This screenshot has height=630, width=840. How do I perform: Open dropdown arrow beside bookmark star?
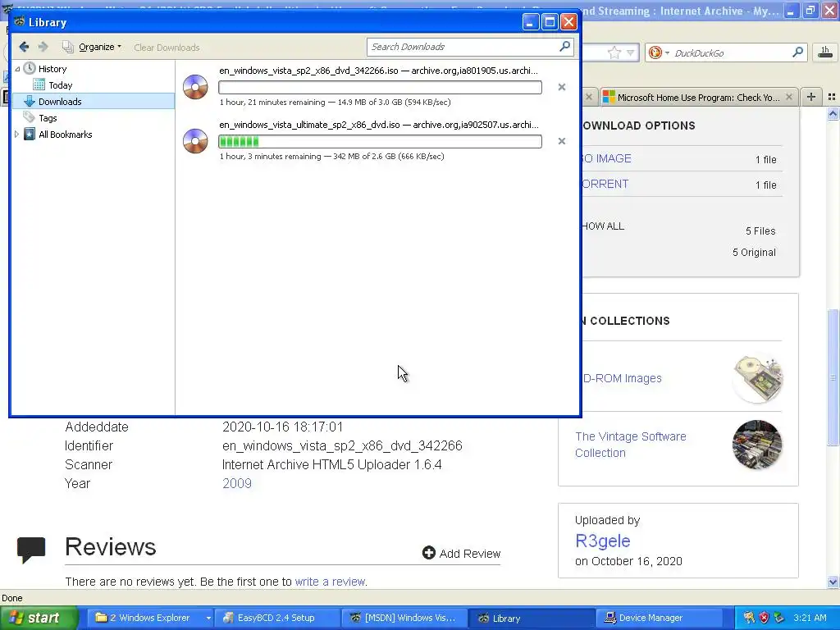coord(631,52)
